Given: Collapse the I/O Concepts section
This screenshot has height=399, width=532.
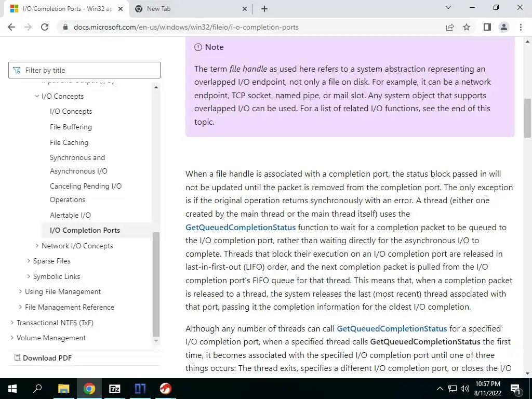Looking at the screenshot, I should tap(37, 96).
